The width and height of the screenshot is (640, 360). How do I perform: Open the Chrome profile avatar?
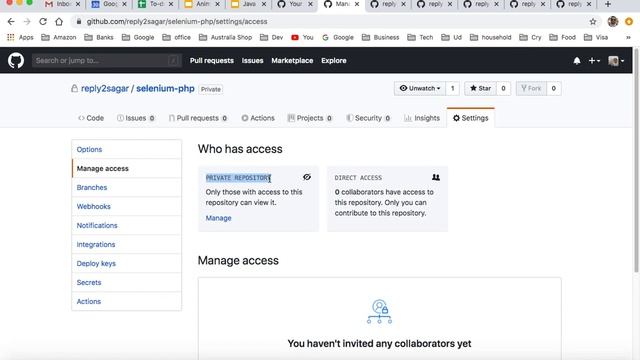tap(613, 22)
